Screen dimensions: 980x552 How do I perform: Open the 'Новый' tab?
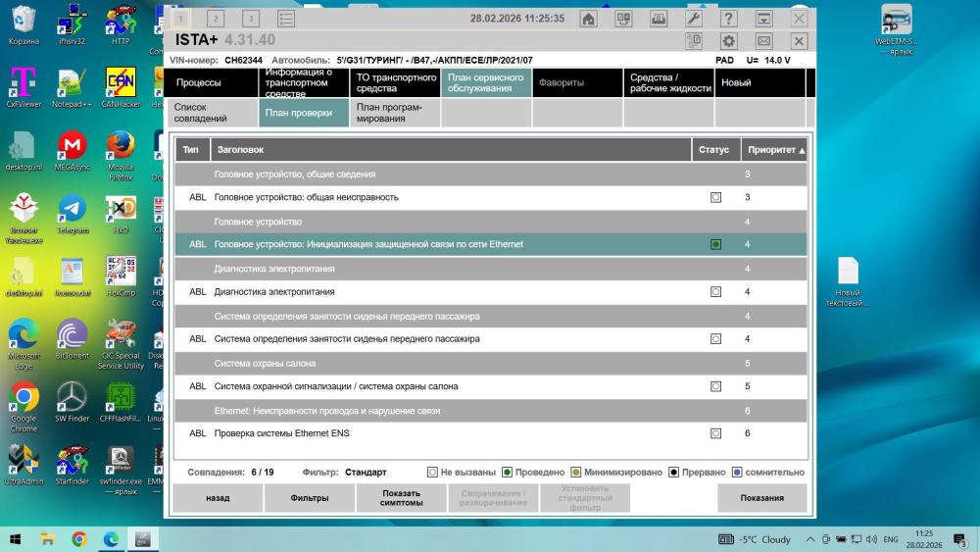tap(760, 82)
